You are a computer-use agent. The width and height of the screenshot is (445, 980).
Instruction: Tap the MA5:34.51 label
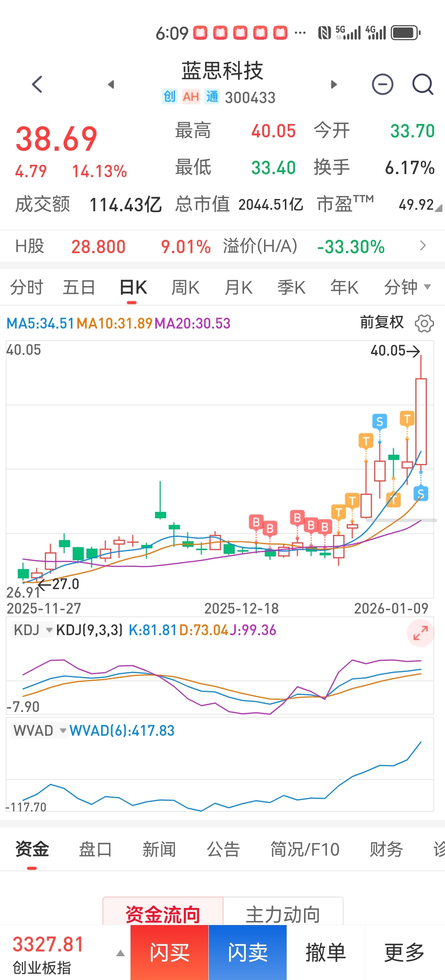[x=40, y=323]
